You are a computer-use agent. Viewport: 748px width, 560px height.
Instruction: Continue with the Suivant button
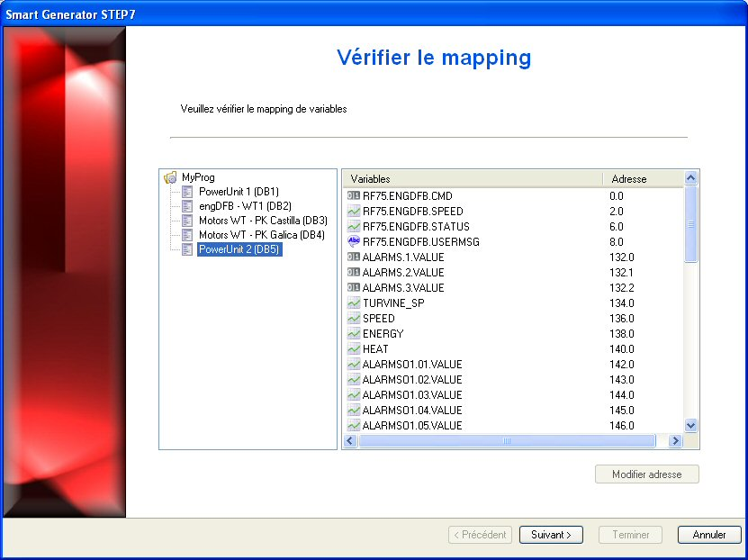(x=551, y=535)
